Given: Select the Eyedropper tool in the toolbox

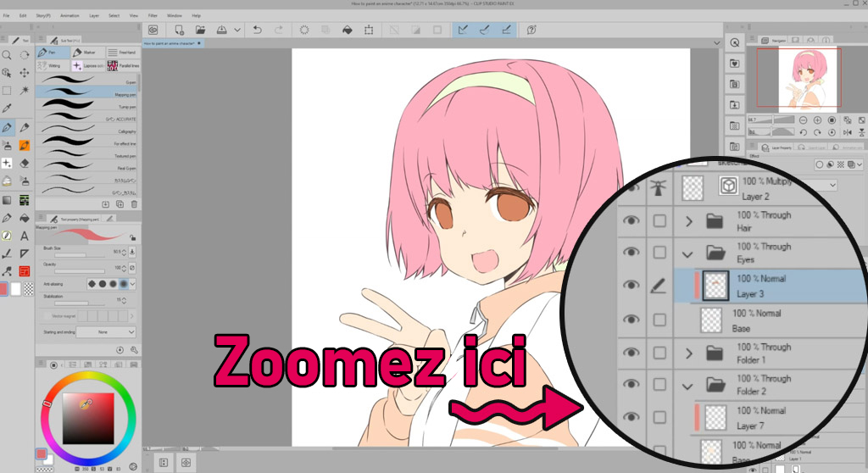Looking at the screenshot, I should point(7,109).
